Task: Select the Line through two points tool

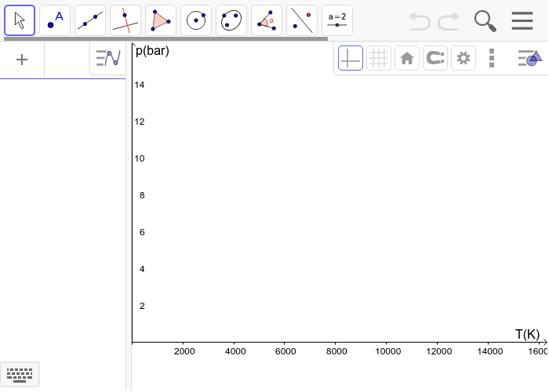Action: [x=90, y=20]
